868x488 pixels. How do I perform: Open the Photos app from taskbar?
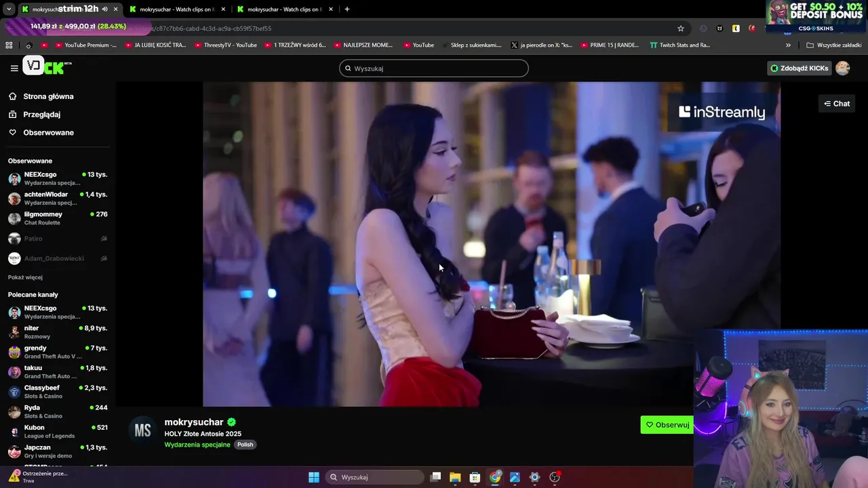tap(515, 477)
